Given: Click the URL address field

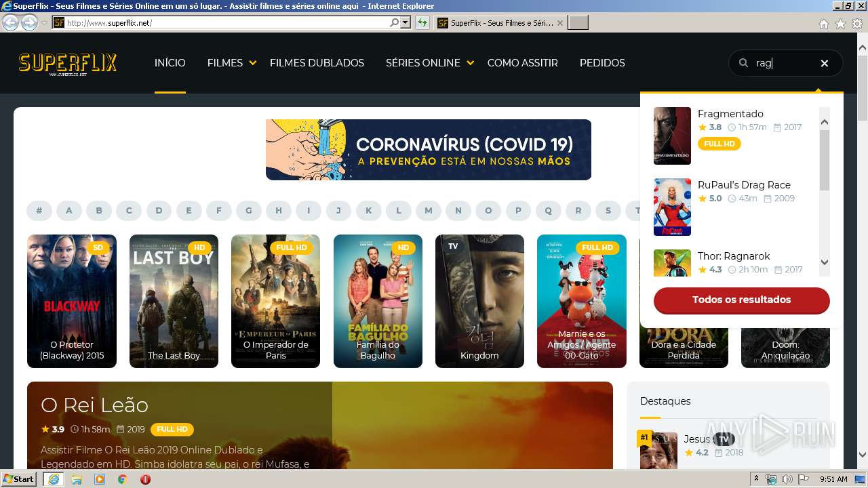Looking at the screenshot, I should click(x=227, y=22).
